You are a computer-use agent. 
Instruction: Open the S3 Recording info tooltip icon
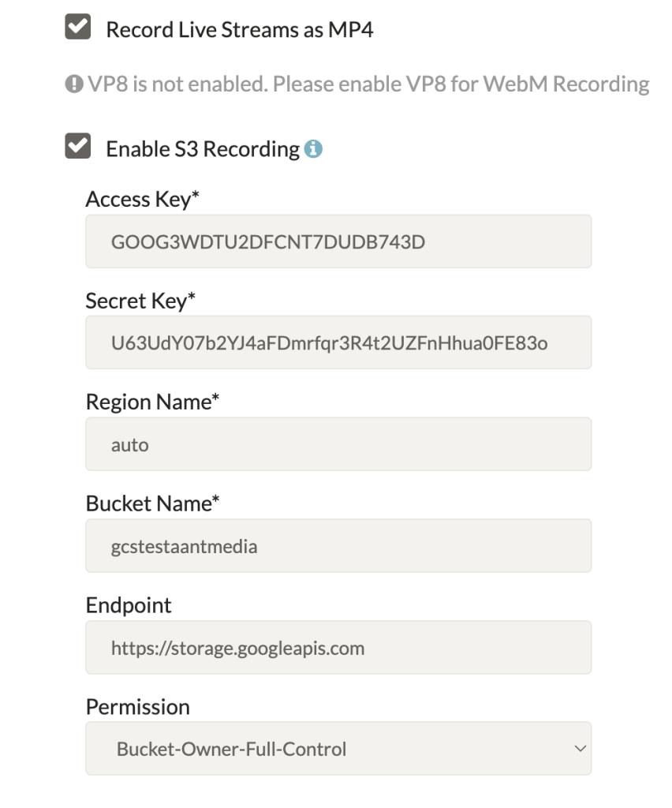tap(313, 149)
